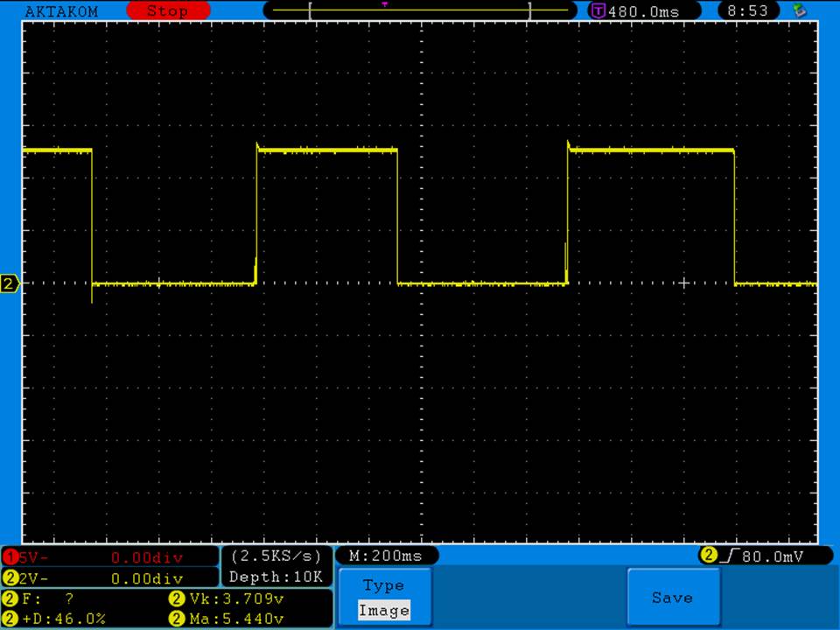
Task: Click the USB connection icon at top right
Action: click(x=797, y=10)
